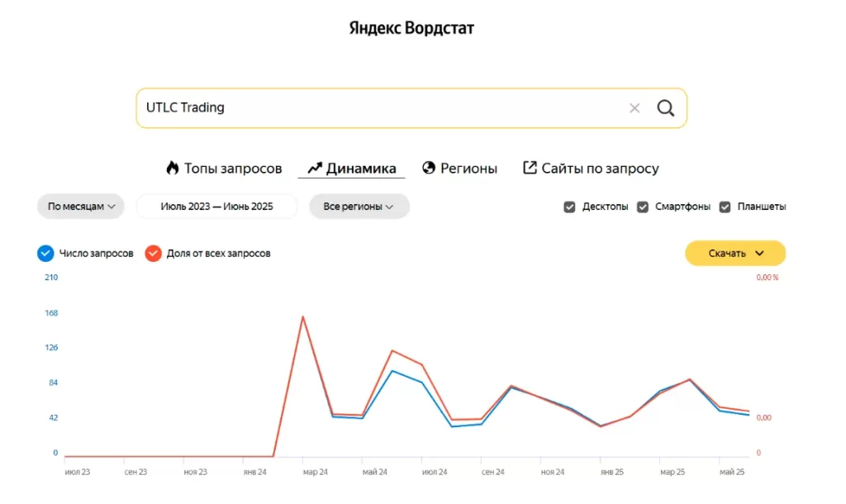The height and width of the screenshot is (504, 846).
Task: Expand the Скачать download menu
Action: [x=735, y=253]
